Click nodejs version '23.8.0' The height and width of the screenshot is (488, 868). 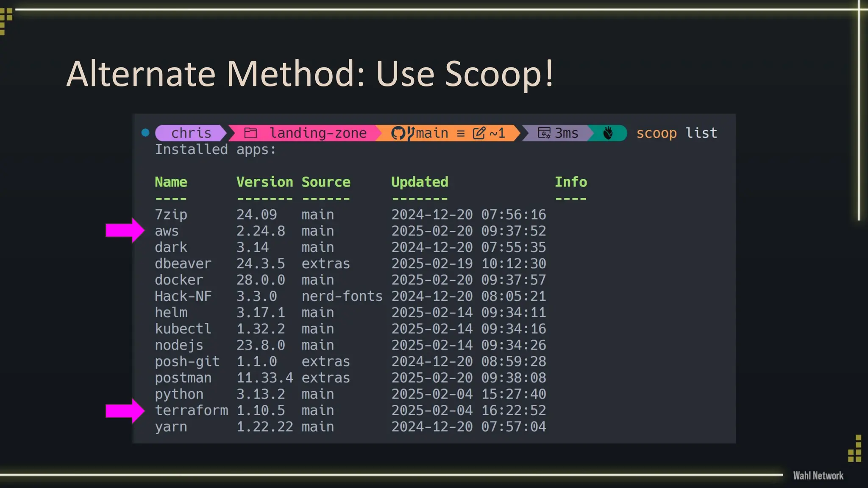[x=261, y=345]
